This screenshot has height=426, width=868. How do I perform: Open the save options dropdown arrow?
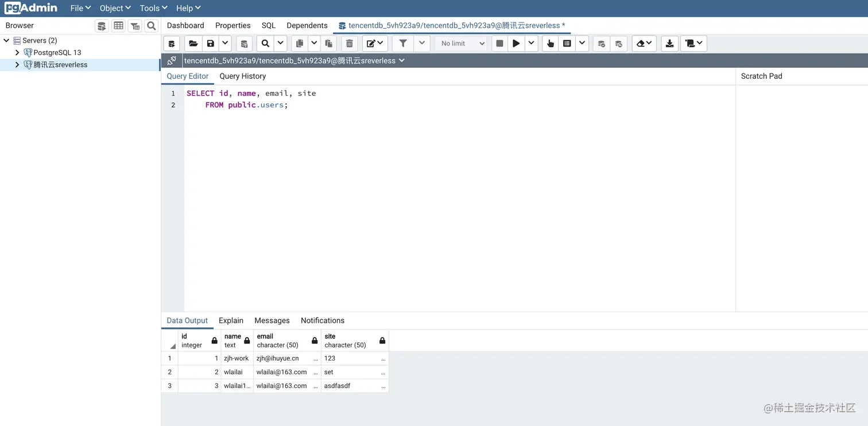(x=225, y=44)
